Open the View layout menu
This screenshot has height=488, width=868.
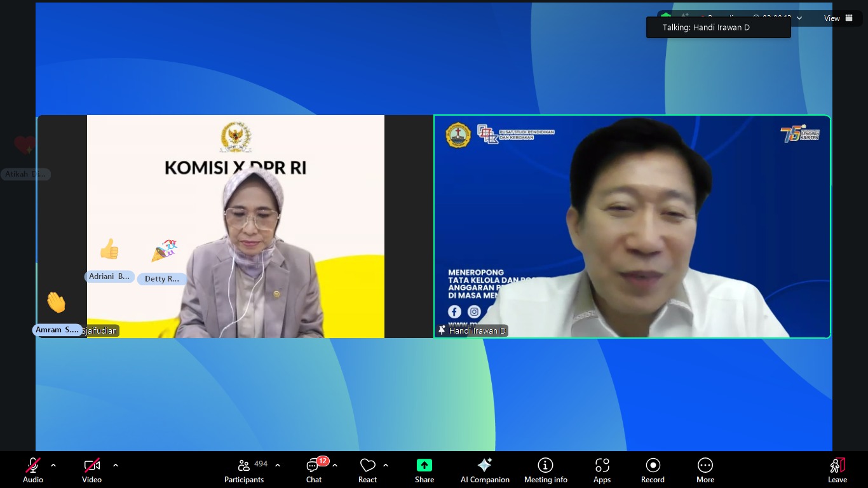click(839, 18)
